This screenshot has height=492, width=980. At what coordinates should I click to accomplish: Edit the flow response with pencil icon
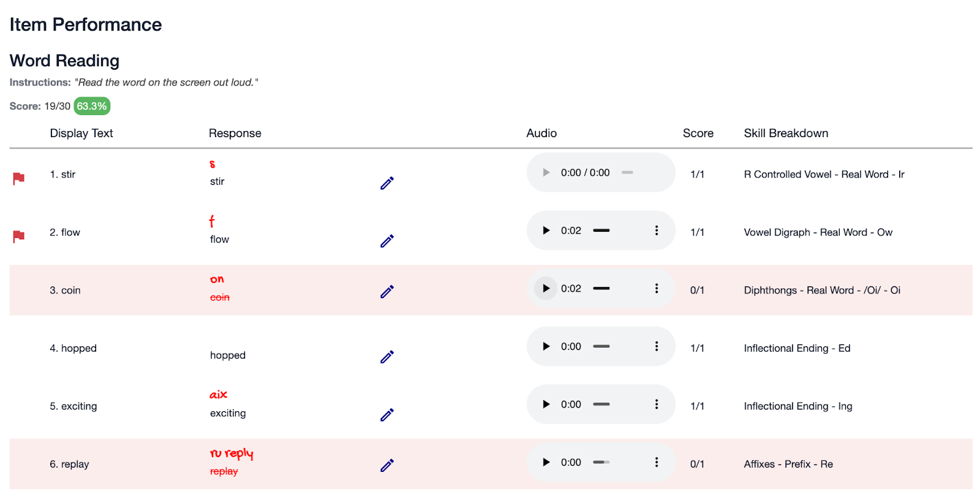coord(387,241)
